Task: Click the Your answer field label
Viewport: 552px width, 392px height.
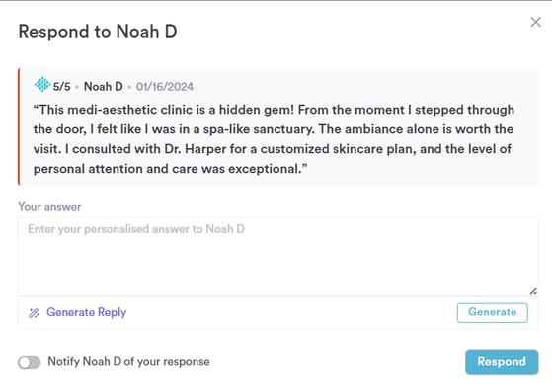Action: pos(49,207)
